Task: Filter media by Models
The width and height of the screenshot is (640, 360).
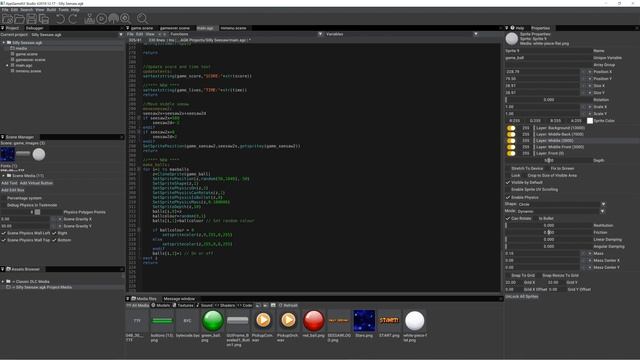Action: (x=161, y=305)
